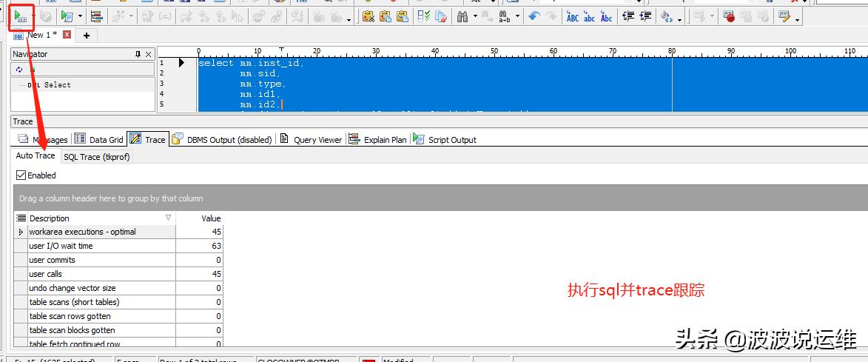Select the DML Select tree item
Screen dimensions: 868x362
(x=50, y=84)
